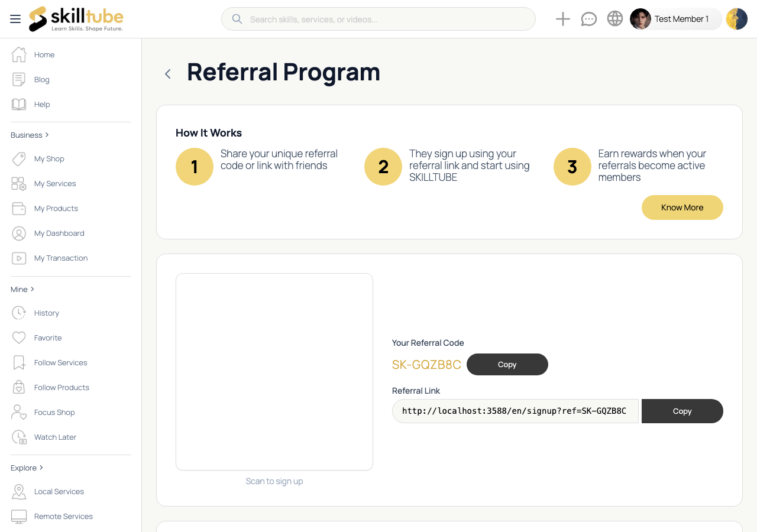757x532 pixels.
Task: Click the Focus Shop person-heart icon
Action: coord(19,412)
